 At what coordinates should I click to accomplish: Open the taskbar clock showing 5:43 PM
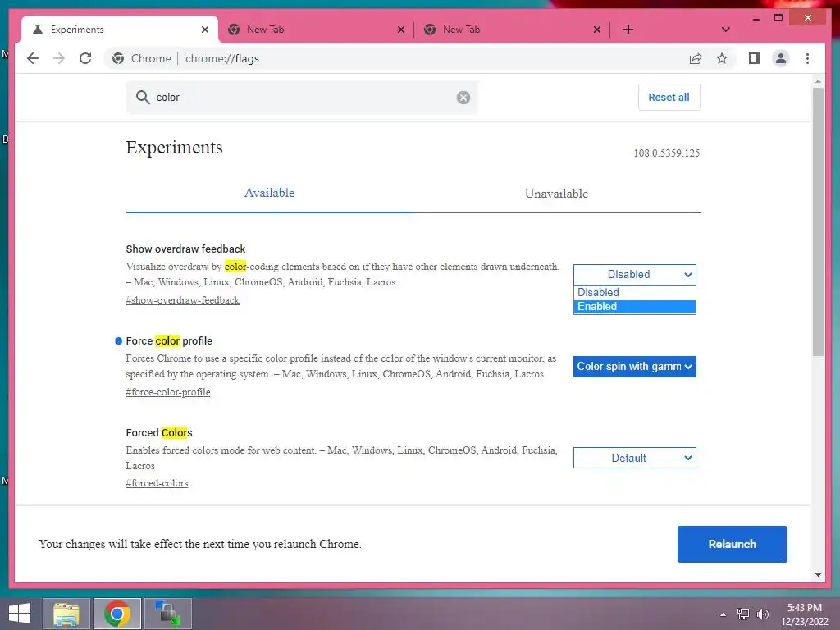(x=804, y=614)
